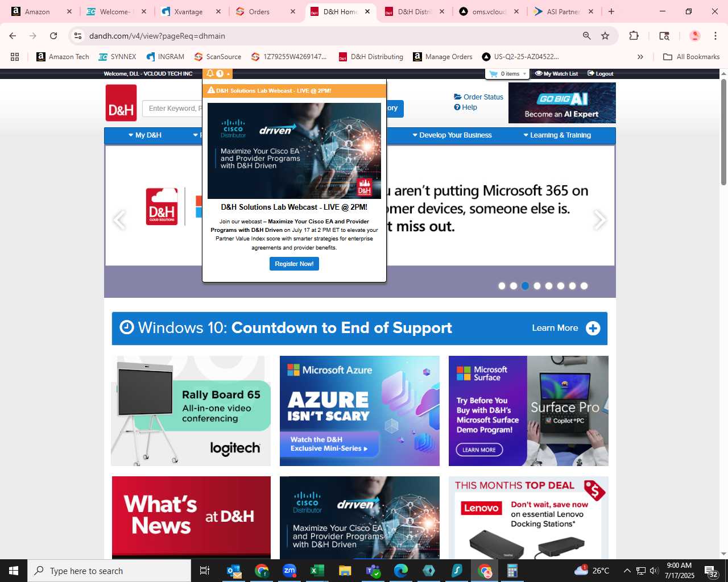Open the All Bookmarks folder
The height and width of the screenshot is (582, 728).
point(692,57)
